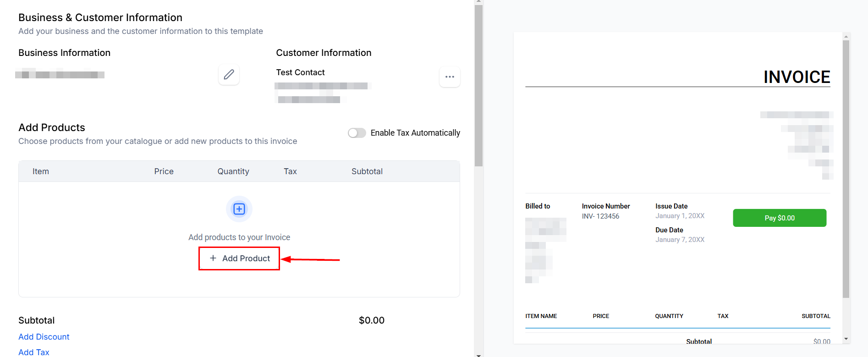868x357 pixels.
Task: Click QUANTITY header in invoice preview
Action: pos(669,316)
